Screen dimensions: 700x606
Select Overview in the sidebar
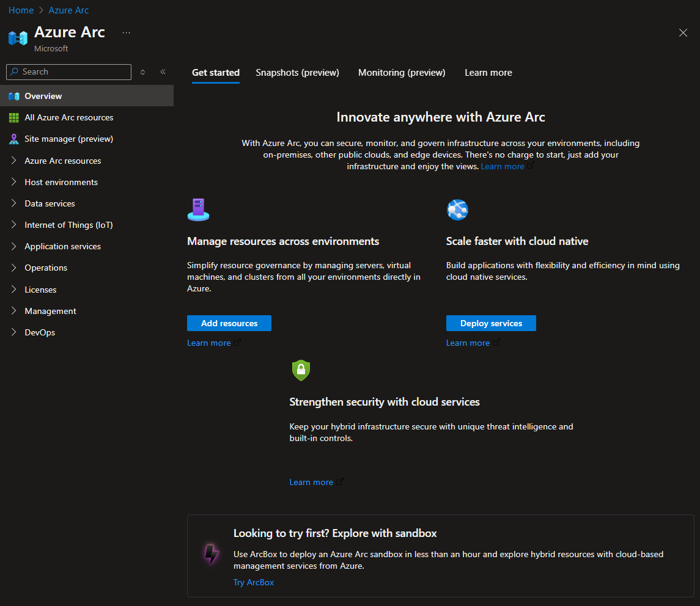(87, 96)
